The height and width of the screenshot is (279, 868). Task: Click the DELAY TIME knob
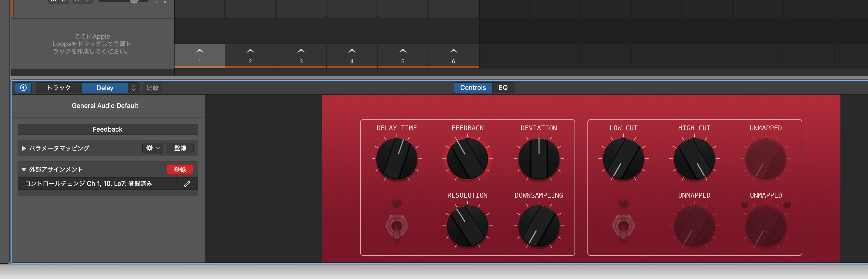397,158
